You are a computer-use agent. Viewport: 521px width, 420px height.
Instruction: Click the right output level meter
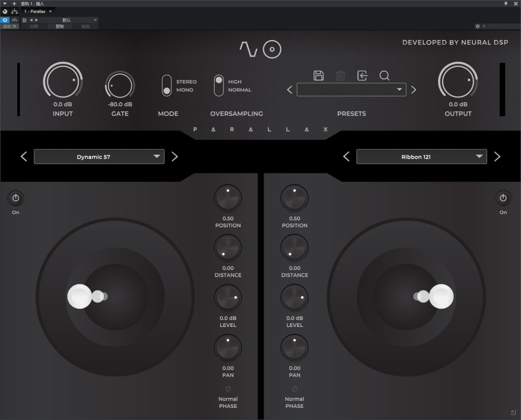click(502, 89)
